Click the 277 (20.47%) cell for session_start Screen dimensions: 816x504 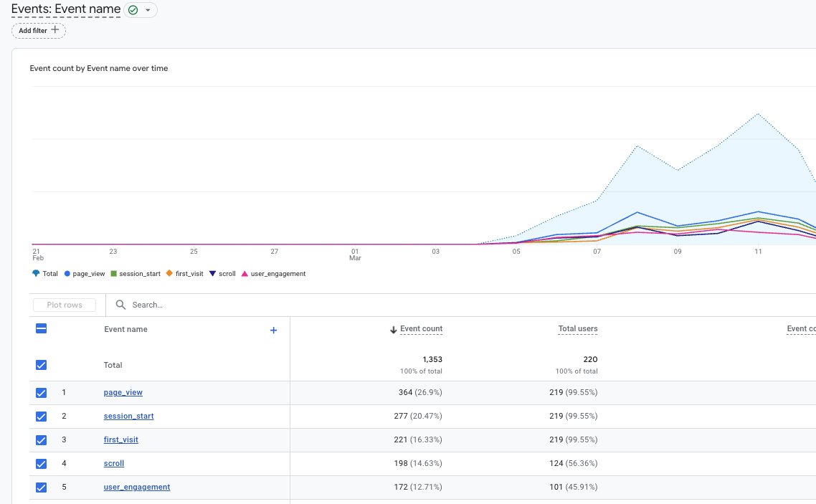[418, 416]
